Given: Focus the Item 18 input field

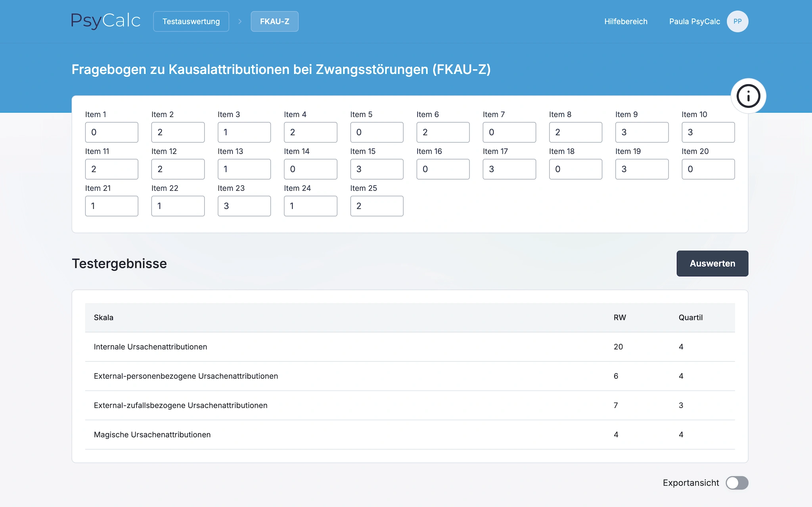Looking at the screenshot, I should pyautogui.click(x=576, y=169).
